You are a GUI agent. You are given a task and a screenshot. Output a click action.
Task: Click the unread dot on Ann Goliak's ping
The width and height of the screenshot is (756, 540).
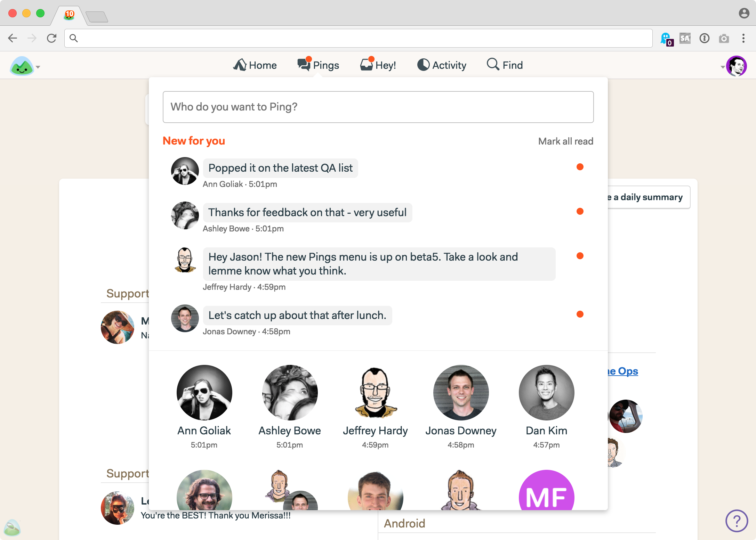pos(580,167)
